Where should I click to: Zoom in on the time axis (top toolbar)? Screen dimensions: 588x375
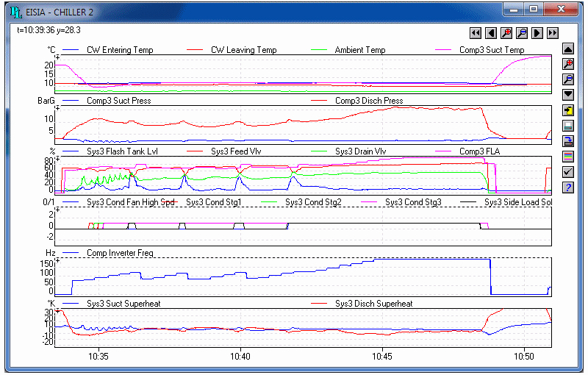click(506, 33)
